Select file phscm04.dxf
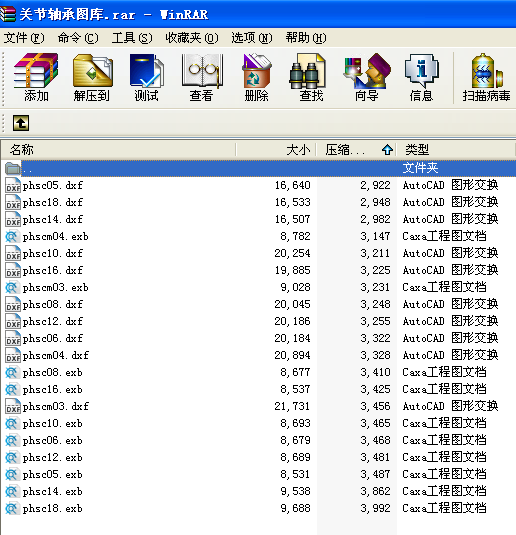 pos(56,356)
